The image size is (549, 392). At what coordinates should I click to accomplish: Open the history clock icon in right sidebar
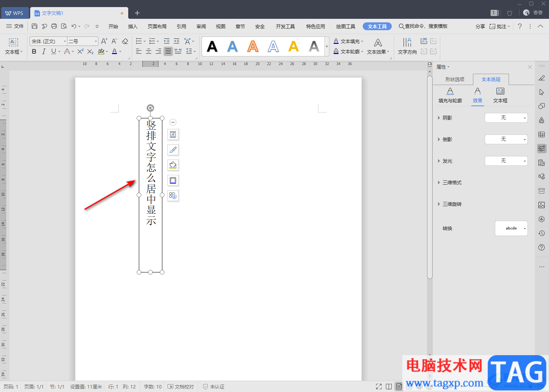pyautogui.click(x=542, y=233)
